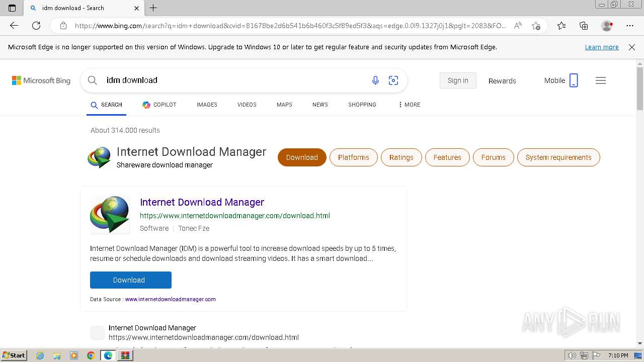Launch media player from taskbar
The height and width of the screenshot is (362, 644).
[74, 355]
